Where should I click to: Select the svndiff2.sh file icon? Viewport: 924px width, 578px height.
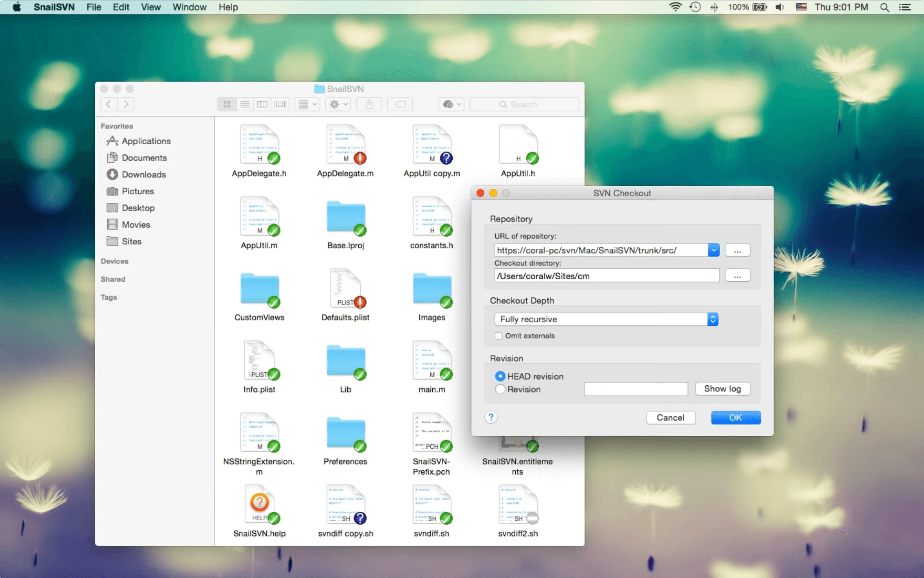(x=518, y=504)
